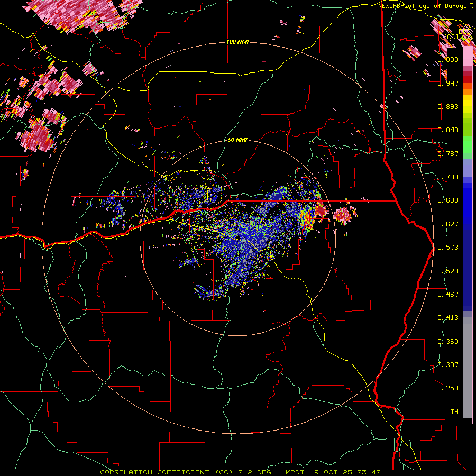Click the 0.840 color scale value
Image resolution: width=476 pixels, height=476 pixels.
pos(448,130)
